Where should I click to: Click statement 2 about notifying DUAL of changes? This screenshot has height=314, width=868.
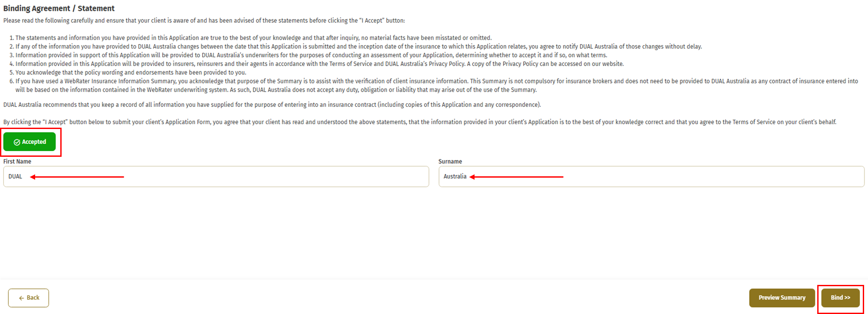pyautogui.click(x=358, y=46)
